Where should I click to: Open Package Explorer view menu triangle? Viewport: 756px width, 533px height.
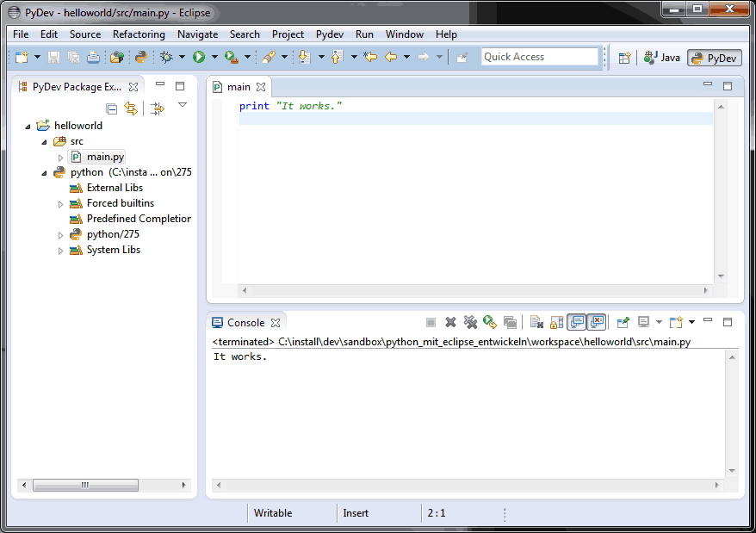click(x=183, y=105)
